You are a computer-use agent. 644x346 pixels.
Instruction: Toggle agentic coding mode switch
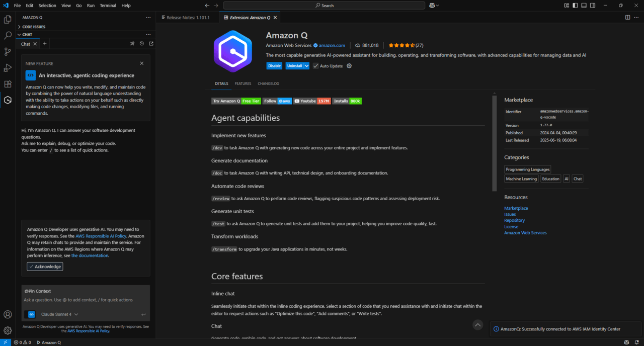click(31, 314)
